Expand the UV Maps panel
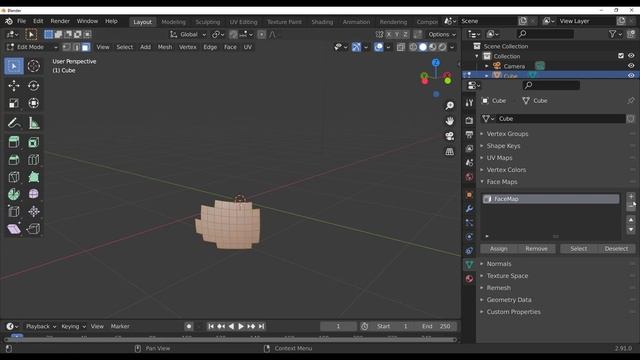This screenshot has height=360, width=640. (499, 158)
